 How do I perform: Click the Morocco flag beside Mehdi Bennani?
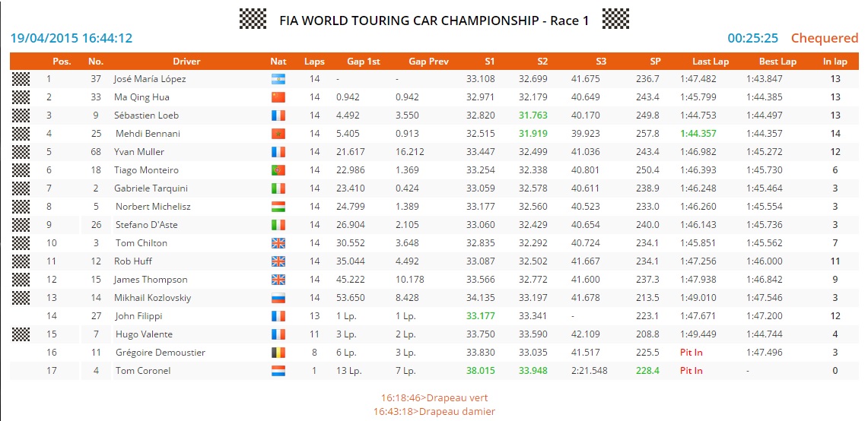tap(278, 134)
